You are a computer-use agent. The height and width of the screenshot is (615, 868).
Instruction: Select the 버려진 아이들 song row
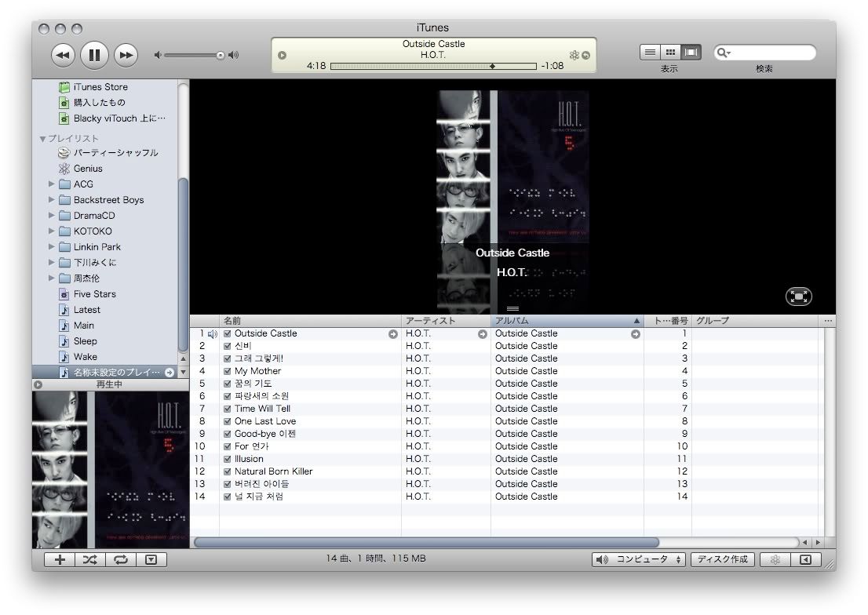pos(507,484)
